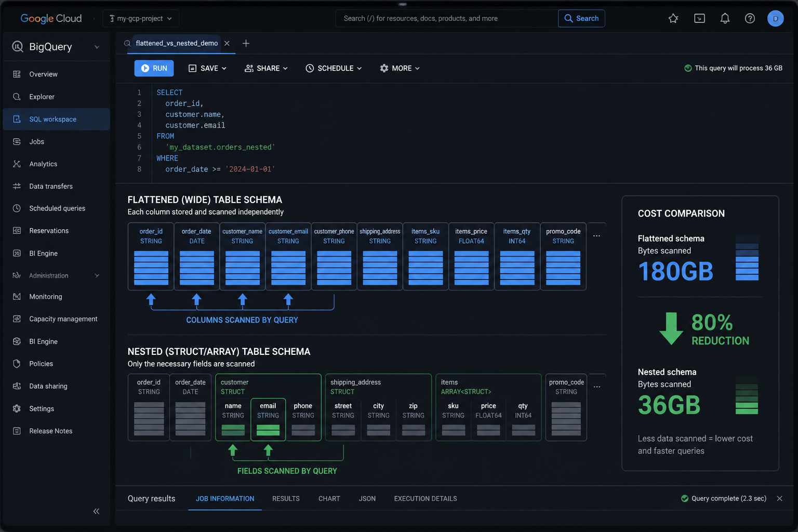Click the resources search input field
The width and height of the screenshot is (798, 532).
447,19
